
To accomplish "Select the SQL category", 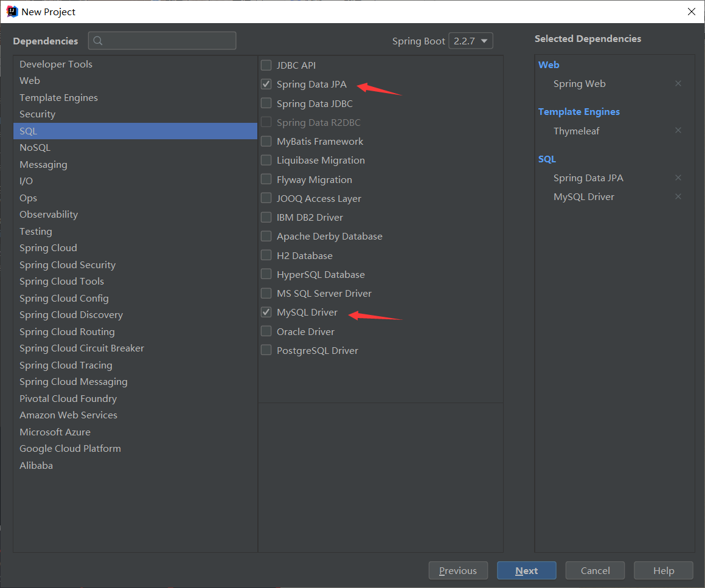I will coord(135,131).
